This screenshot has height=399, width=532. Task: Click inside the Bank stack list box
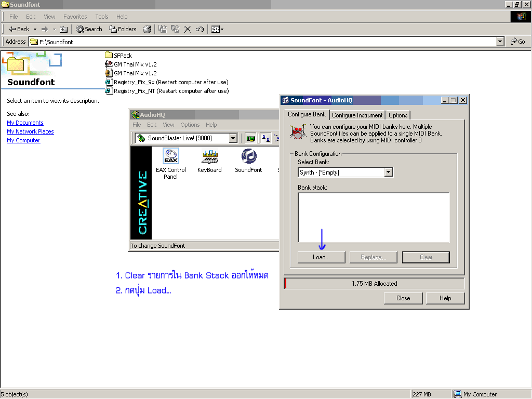[x=374, y=218]
